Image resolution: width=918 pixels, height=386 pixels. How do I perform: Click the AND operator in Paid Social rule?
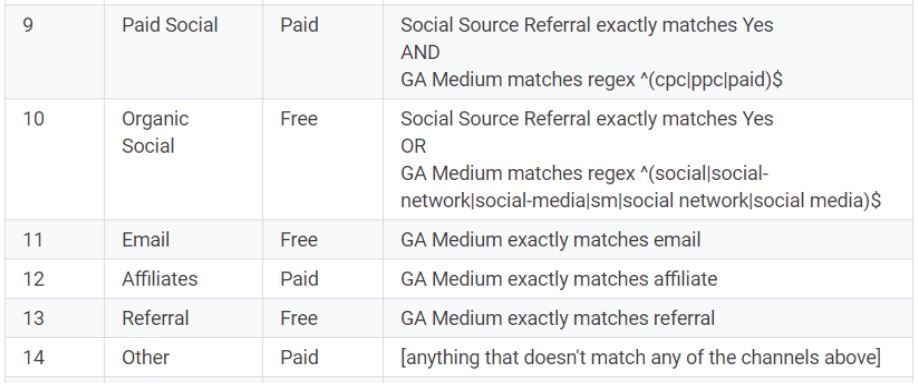pos(420,52)
